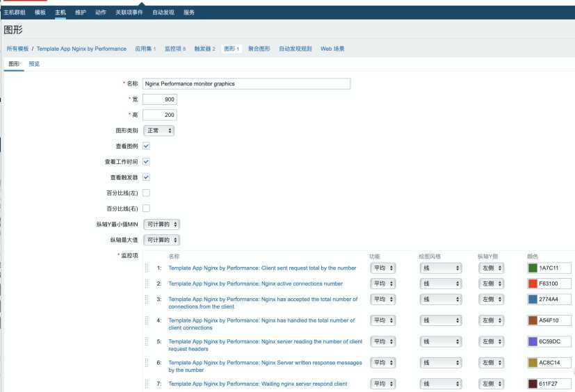Open 功能 dropdown for row 1 item
This screenshot has height=392, width=575.
point(383,268)
